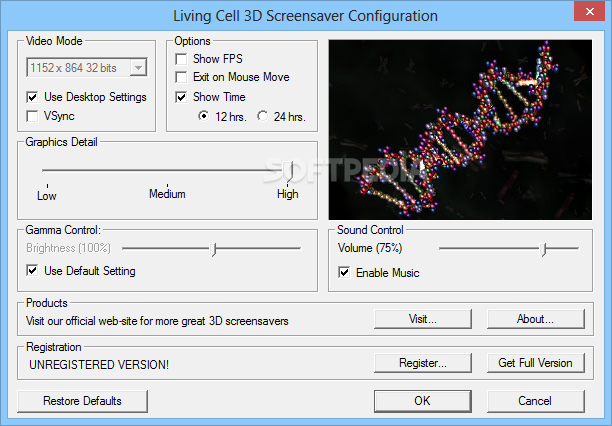
Task: Cancel the configuration dialog
Action: click(536, 401)
